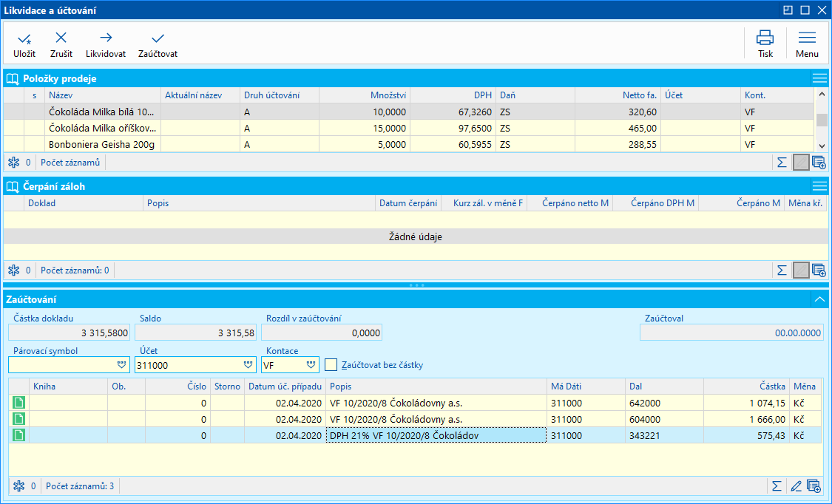Click document icon of 1 074,15 row
Screen dimensions: 832x504
tap(18, 403)
